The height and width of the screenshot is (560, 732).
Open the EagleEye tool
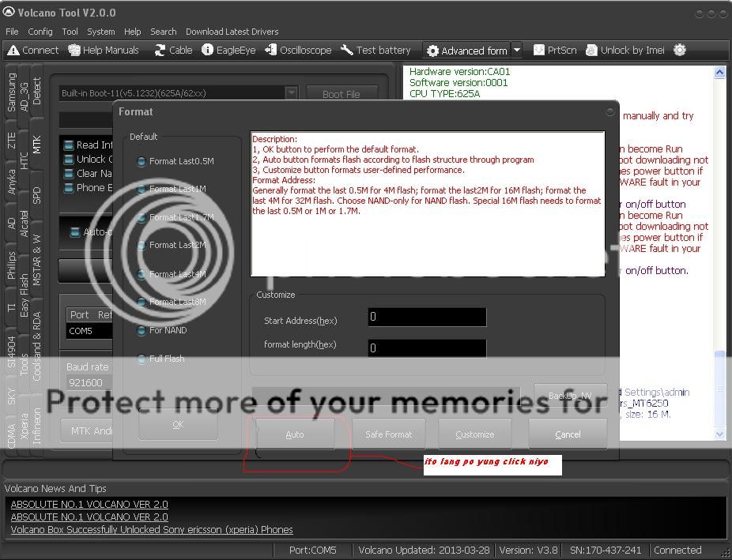pyautogui.click(x=228, y=50)
